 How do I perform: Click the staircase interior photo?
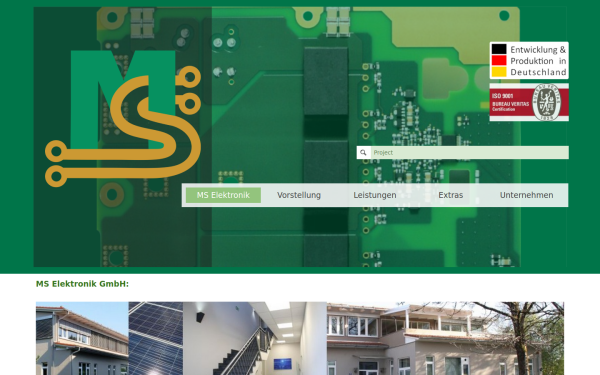coord(255,338)
